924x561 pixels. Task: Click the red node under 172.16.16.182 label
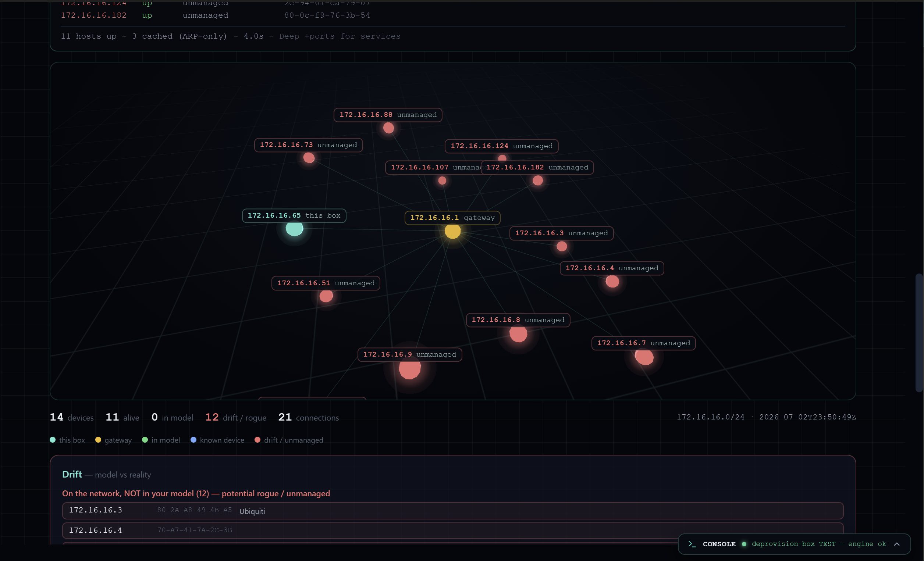(x=538, y=180)
